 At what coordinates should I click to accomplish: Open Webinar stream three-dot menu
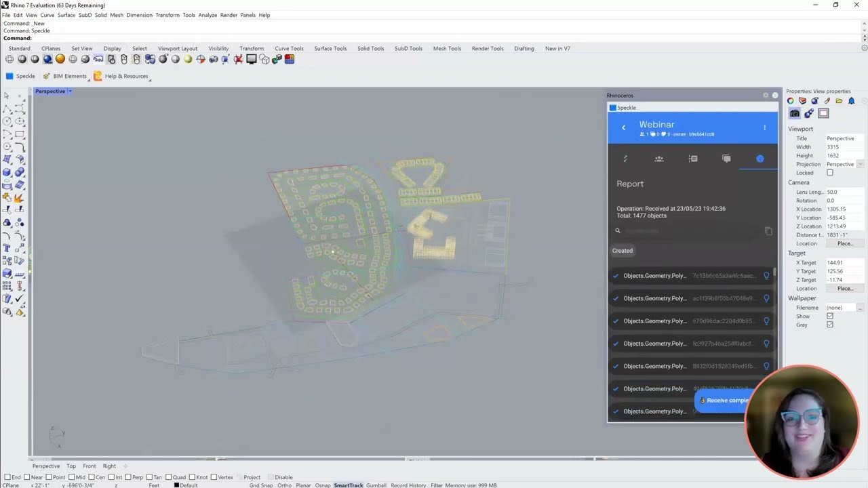764,127
